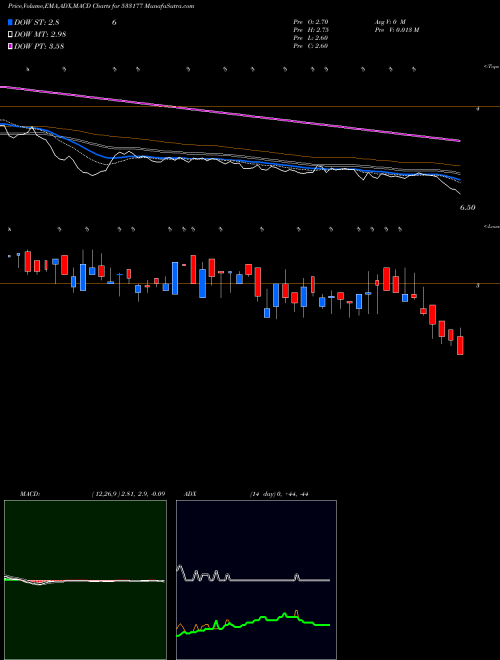Viewport: 500px width, 660px height.
Task: Click the ADX '(14 day) 0, +44, -44' values
Action: coord(279,494)
